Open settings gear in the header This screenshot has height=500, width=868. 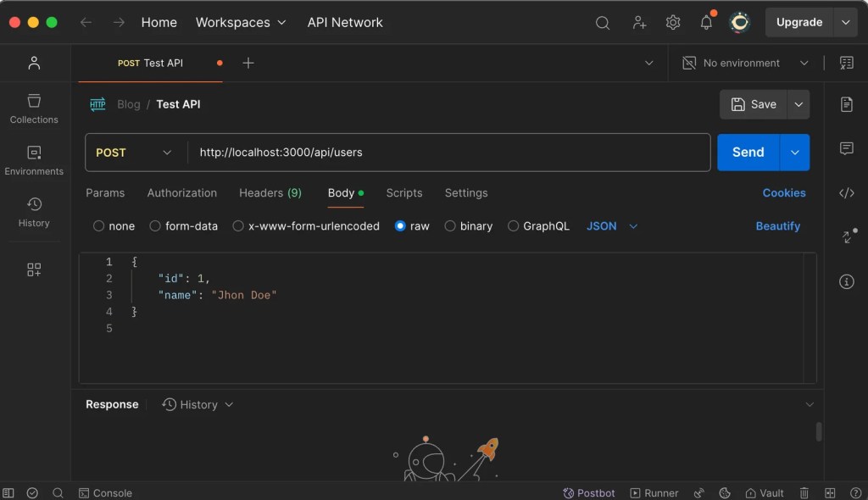(672, 23)
